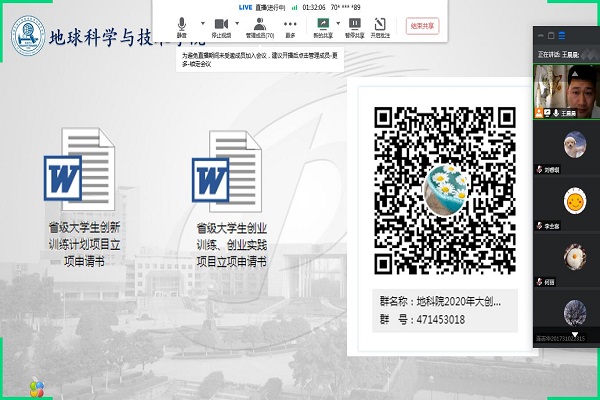Start a new share

(323, 25)
